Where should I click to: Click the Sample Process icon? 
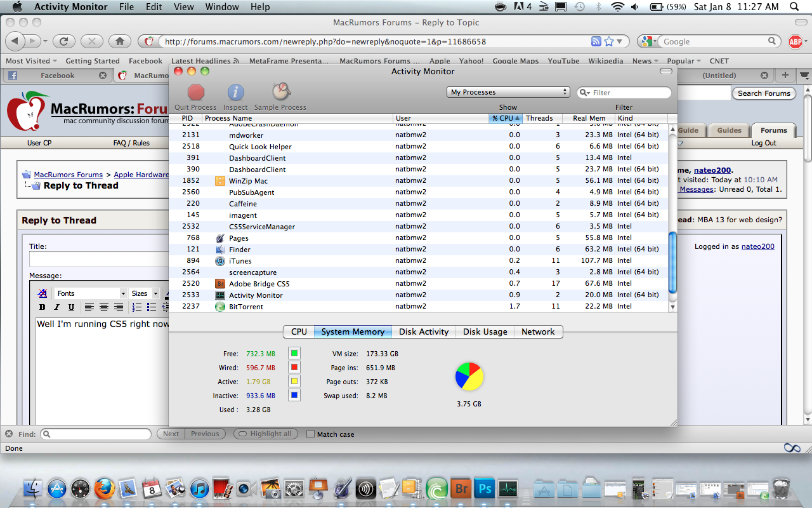pyautogui.click(x=280, y=92)
